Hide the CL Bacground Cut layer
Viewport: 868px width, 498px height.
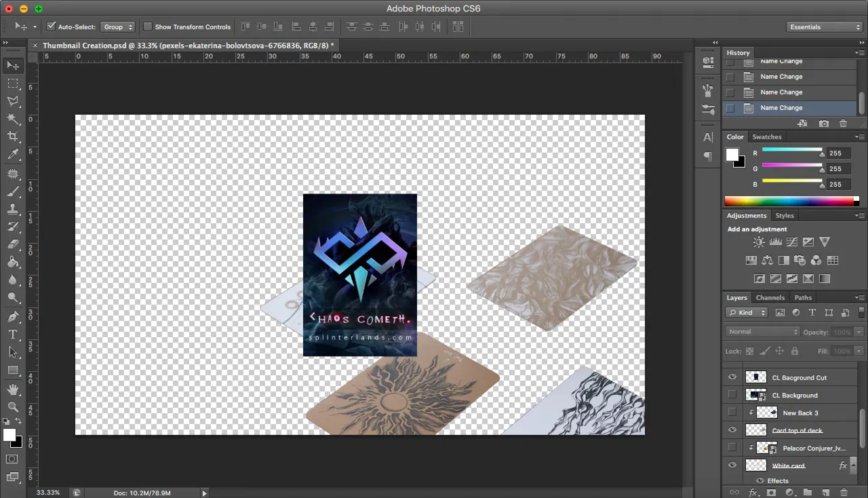pos(732,377)
